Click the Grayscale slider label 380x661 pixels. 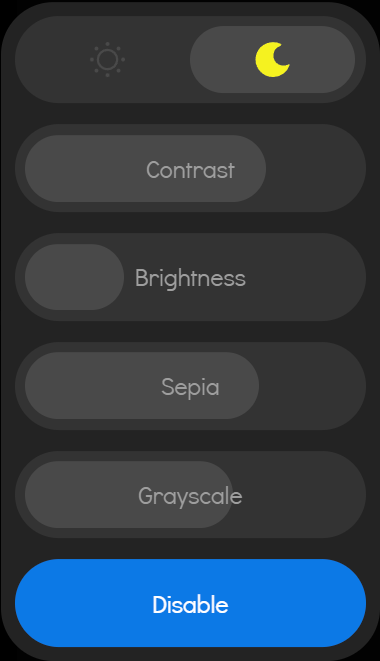click(x=190, y=496)
